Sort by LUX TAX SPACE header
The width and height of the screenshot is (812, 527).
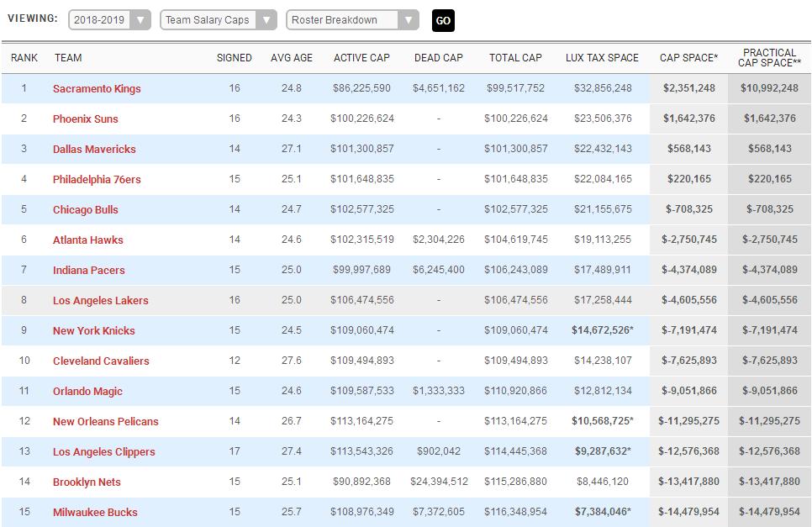(602, 58)
